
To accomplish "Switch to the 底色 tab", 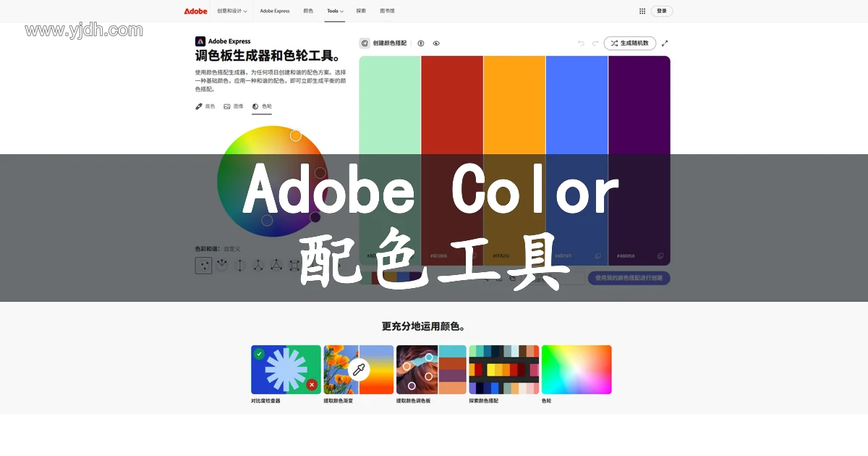I will coord(205,106).
